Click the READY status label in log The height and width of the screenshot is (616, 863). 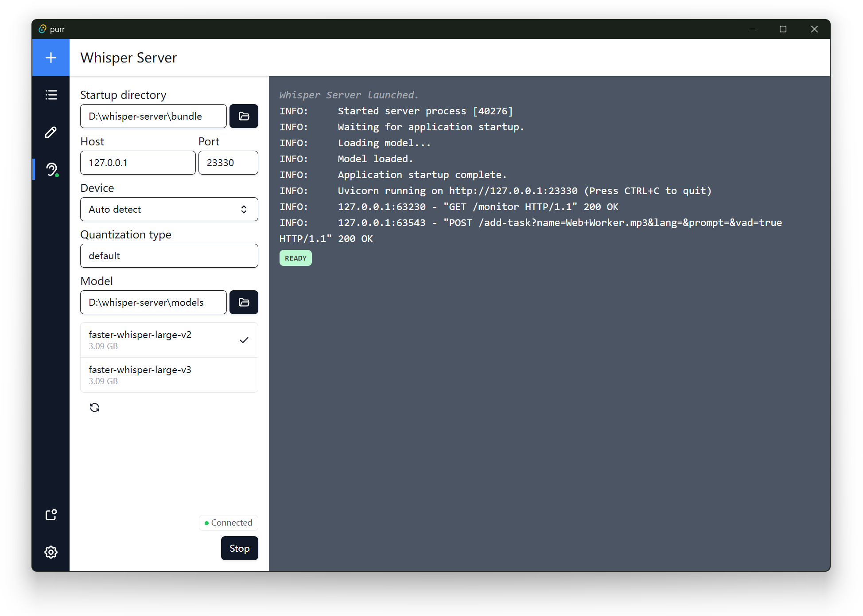295,258
